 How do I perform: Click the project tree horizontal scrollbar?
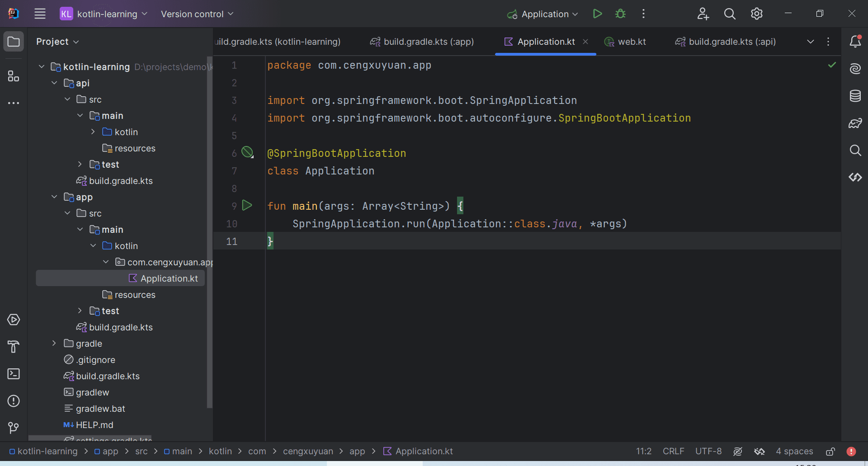pos(90,438)
